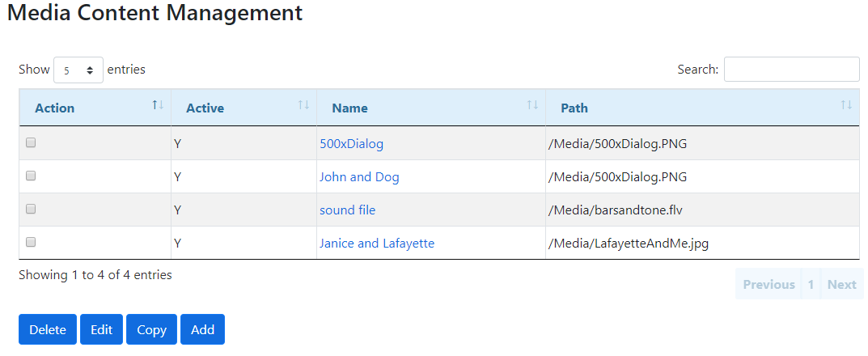This screenshot has width=868, height=356.
Task: Toggle the Janice and Lafayette row checkbox
Action: coord(31,242)
